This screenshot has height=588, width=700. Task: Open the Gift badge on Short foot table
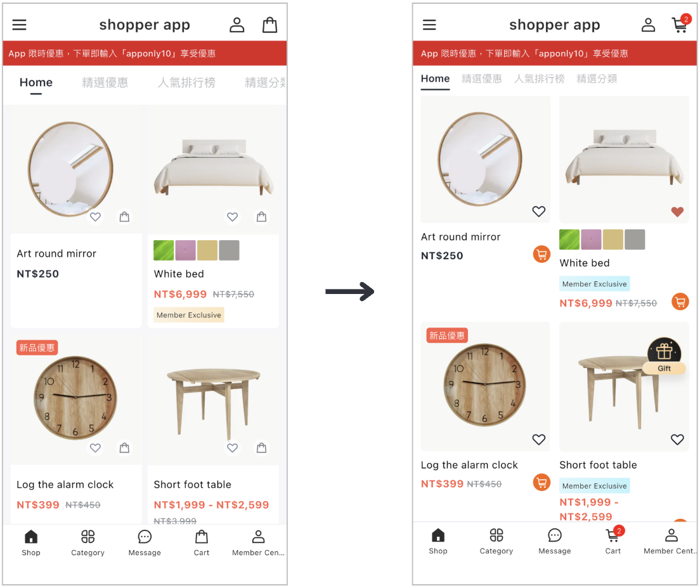pyautogui.click(x=664, y=355)
